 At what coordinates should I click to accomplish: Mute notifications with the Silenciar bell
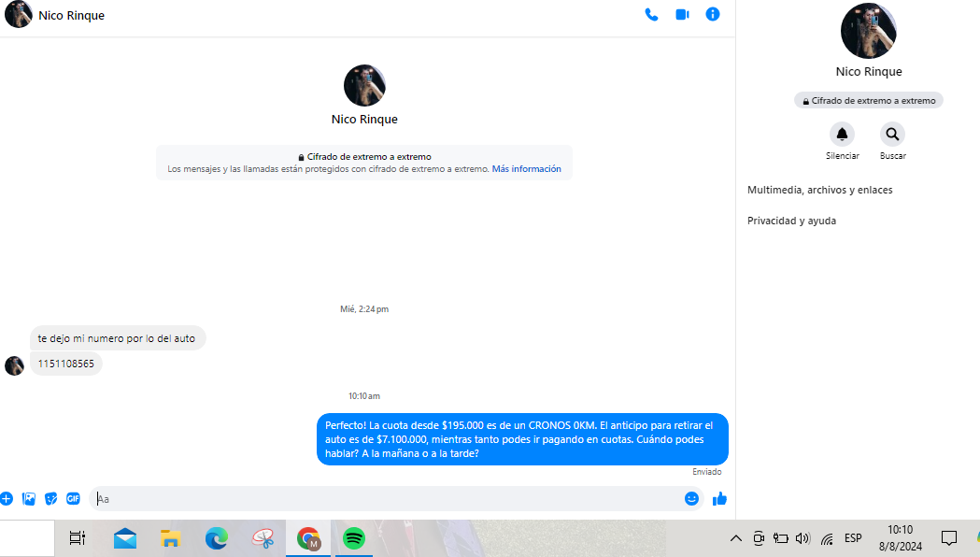pyautogui.click(x=842, y=135)
